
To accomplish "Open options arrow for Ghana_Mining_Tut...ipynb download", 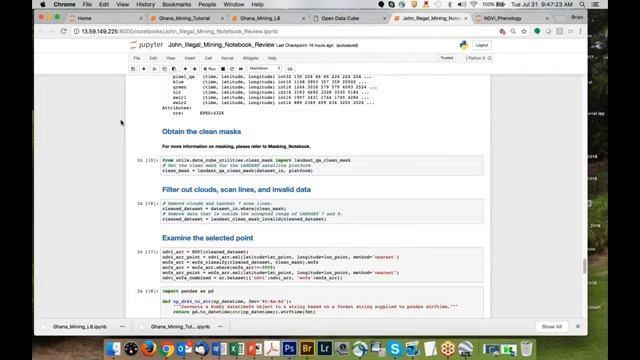I will coord(220,327).
